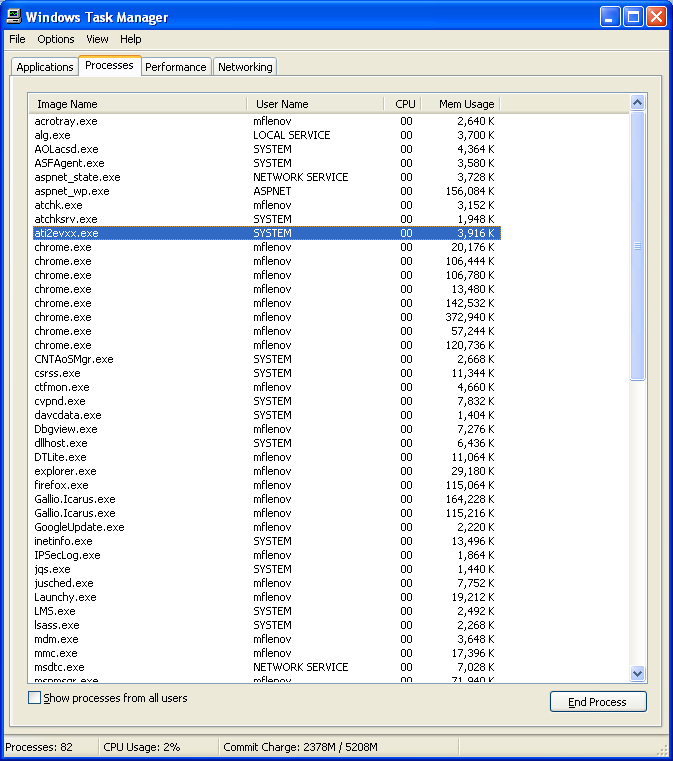The image size is (673, 761).
Task: Select the inetinfo.exe process
Action: [x=266, y=541]
